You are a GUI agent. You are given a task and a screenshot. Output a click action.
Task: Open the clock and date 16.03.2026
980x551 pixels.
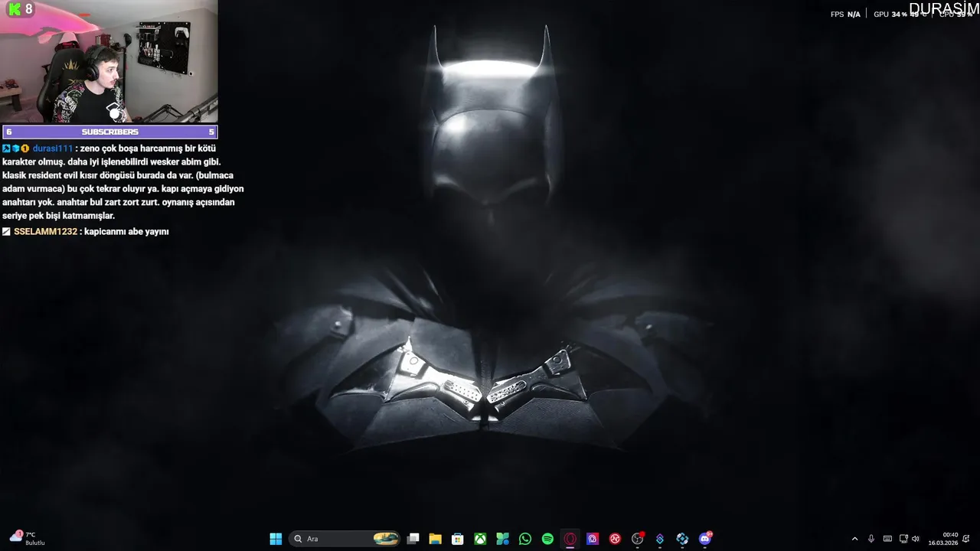[x=943, y=539]
